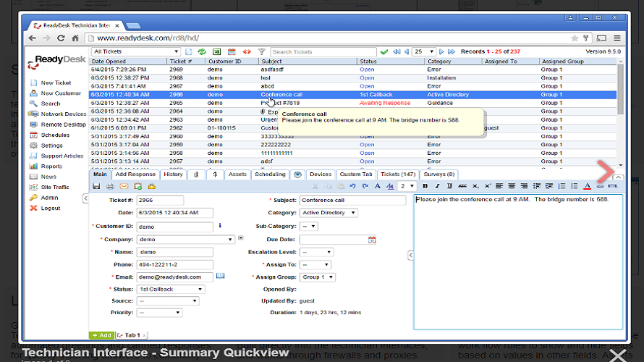
Task: Open the Priority dropdown
Action: coord(159,313)
